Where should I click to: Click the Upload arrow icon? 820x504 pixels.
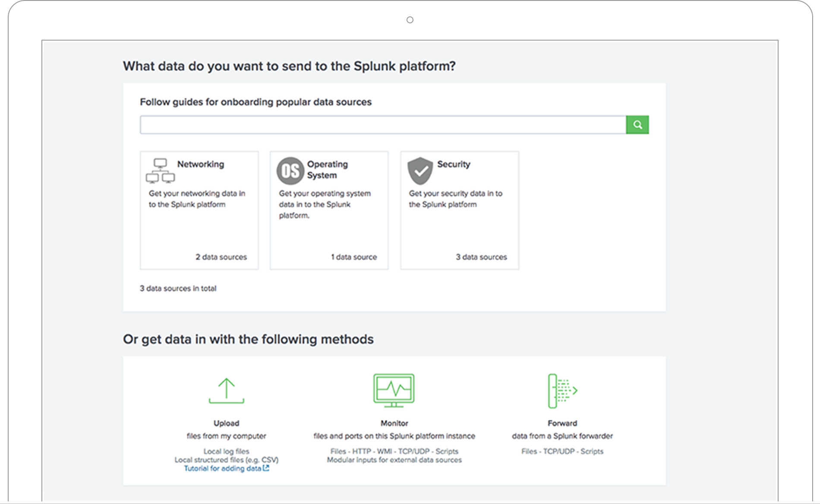pos(226,391)
